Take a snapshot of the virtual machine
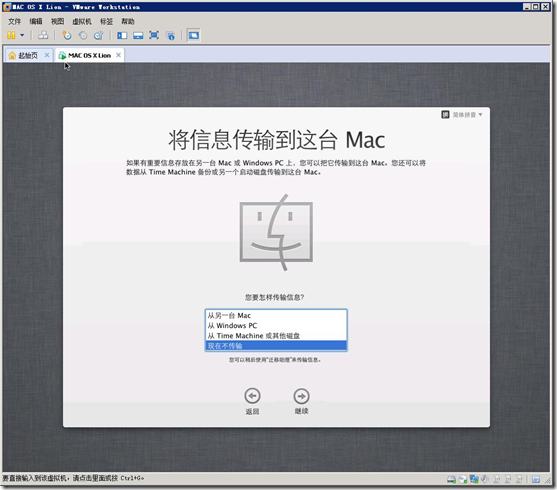The image size is (557, 490). 67,35
